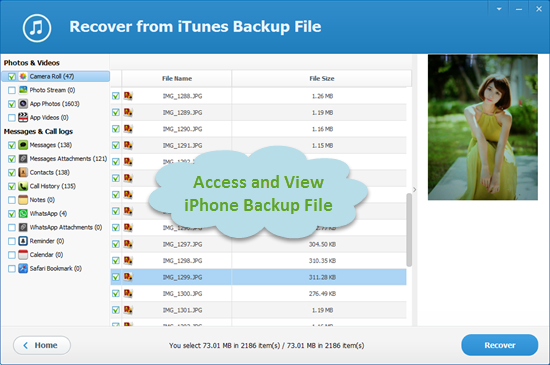The width and height of the screenshot is (550, 365).
Task: Click the WhatsApp logo icon
Action: 23,214
